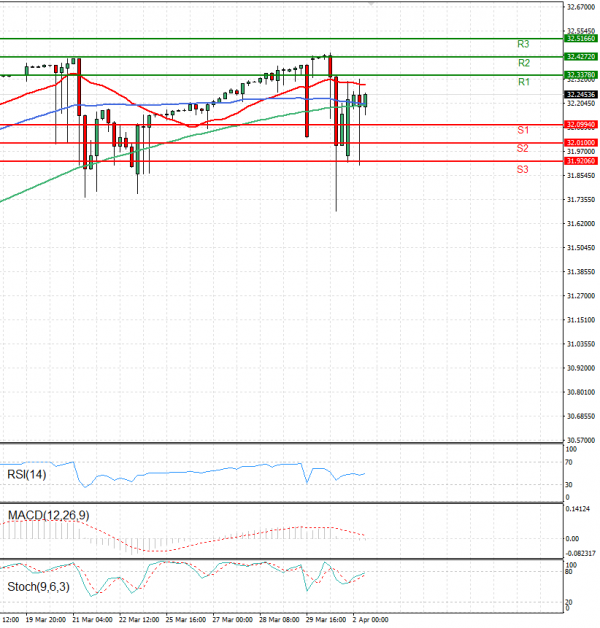Click the 31.27000 price axis value

pos(581,296)
